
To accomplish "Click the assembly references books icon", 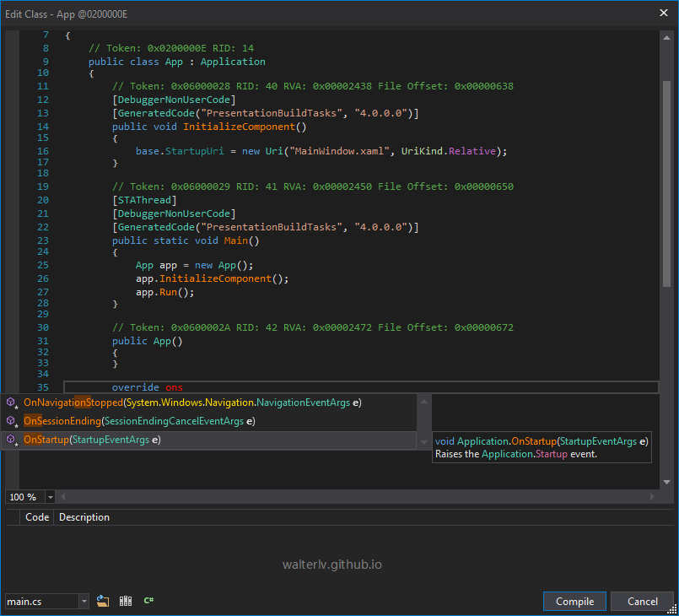I will tap(126, 601).
